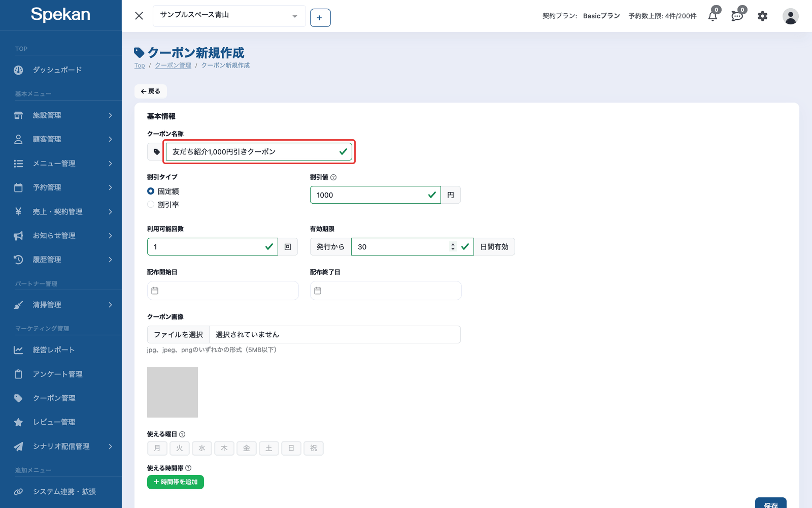Open クーポン管理 in the sidebar

(61, 398)
